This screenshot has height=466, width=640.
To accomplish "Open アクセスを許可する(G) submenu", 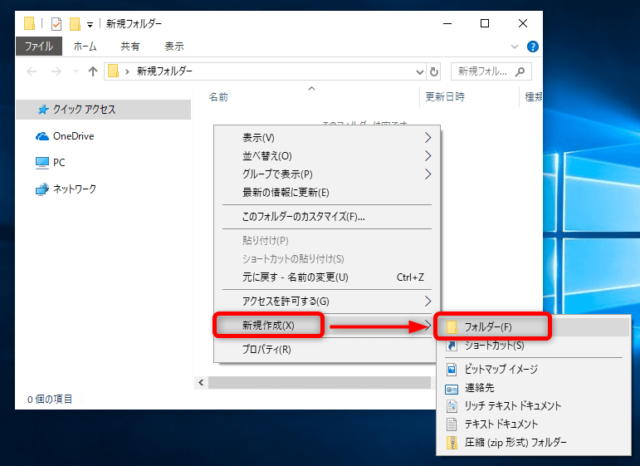I will (327, 301).
